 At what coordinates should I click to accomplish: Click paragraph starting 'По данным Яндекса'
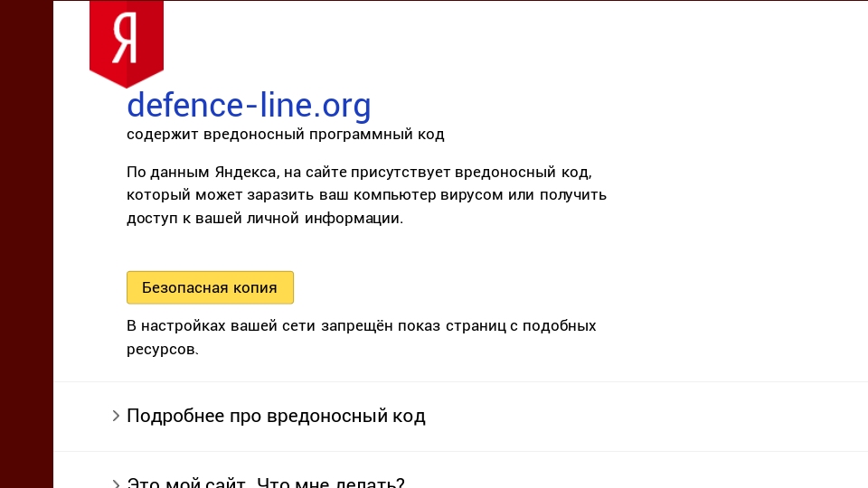366,195
